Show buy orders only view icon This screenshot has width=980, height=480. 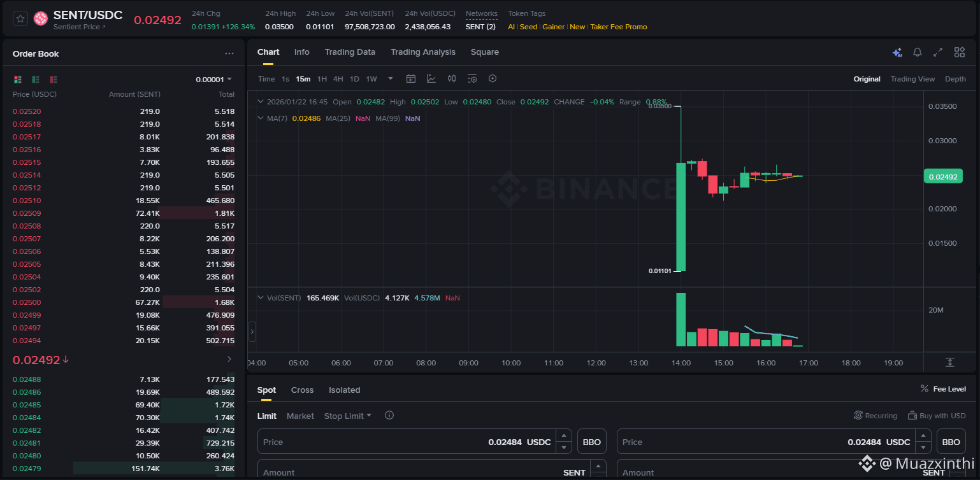pos(36,80)
